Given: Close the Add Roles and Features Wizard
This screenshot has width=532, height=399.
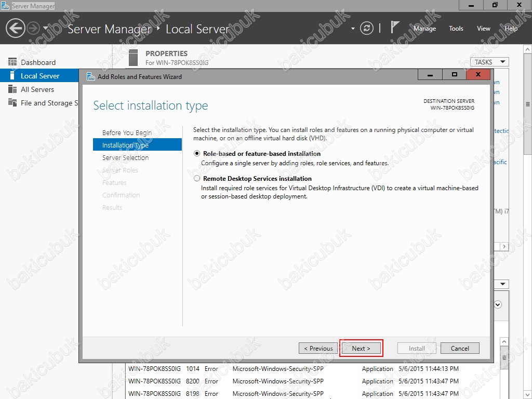Looking at the screenshot, I should pyautogui.click(x=478, y=75).
